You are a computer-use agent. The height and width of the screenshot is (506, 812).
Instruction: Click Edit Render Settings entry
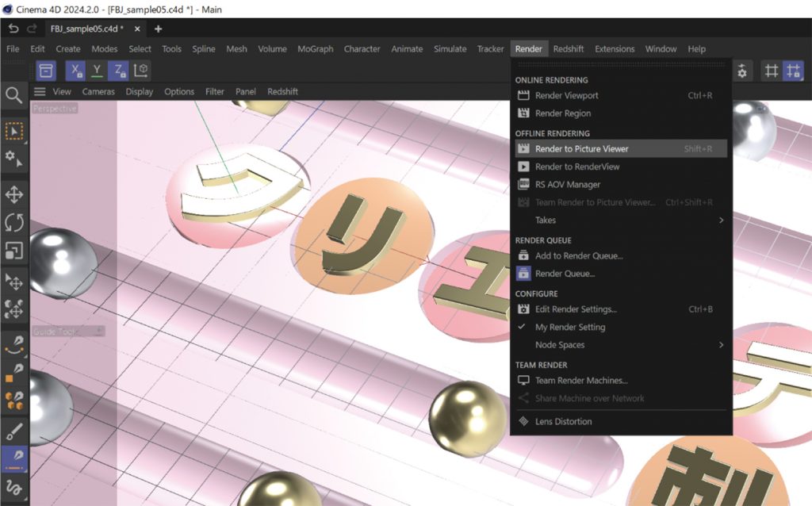pos(576,309)
